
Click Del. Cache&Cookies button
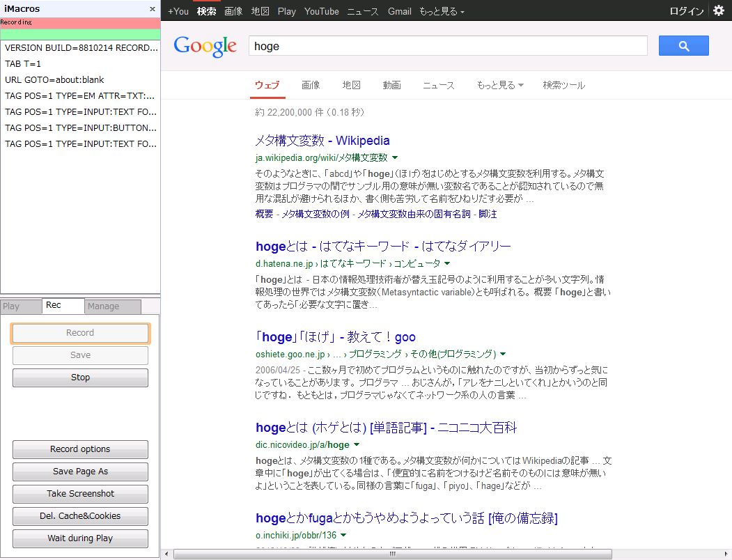click(80, 516)
